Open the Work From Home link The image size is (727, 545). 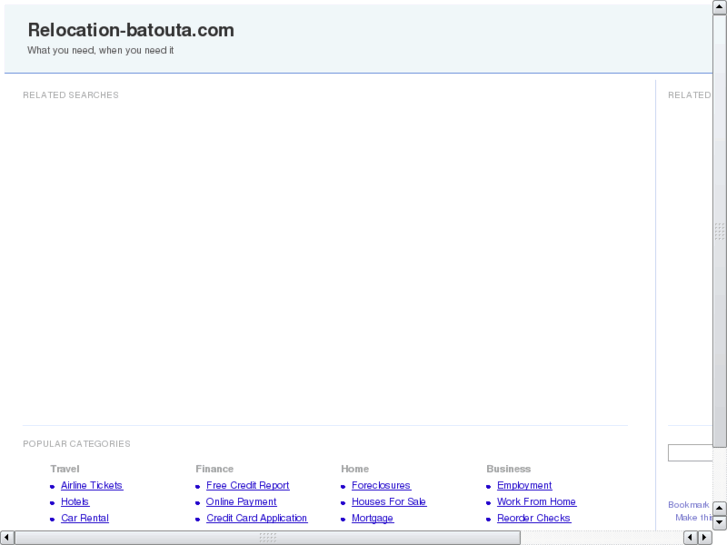[x=536, y=501]
